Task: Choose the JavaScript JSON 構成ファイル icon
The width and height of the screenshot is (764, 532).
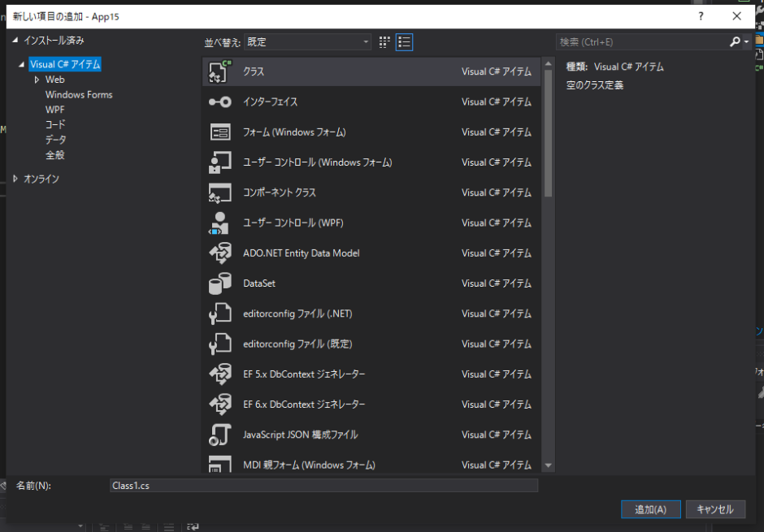Action: (x=219, y=435)
